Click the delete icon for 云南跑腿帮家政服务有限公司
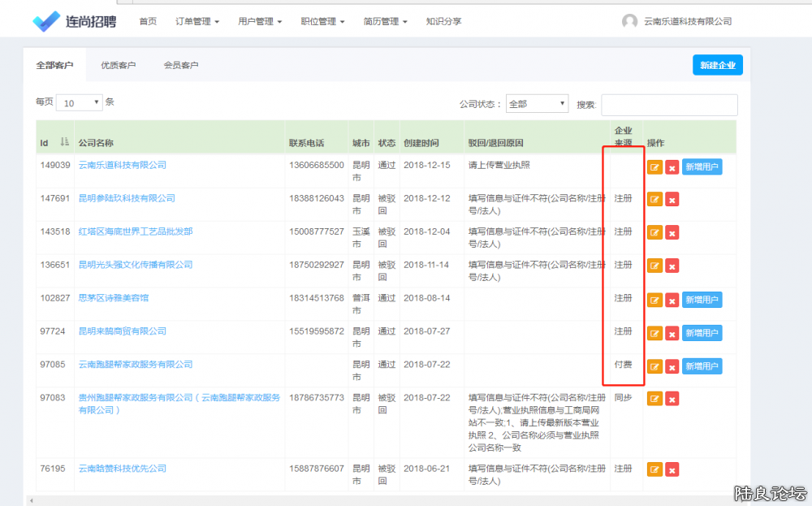Image resolution: width=812 pixels, height=506 pixels. [672, 366]
